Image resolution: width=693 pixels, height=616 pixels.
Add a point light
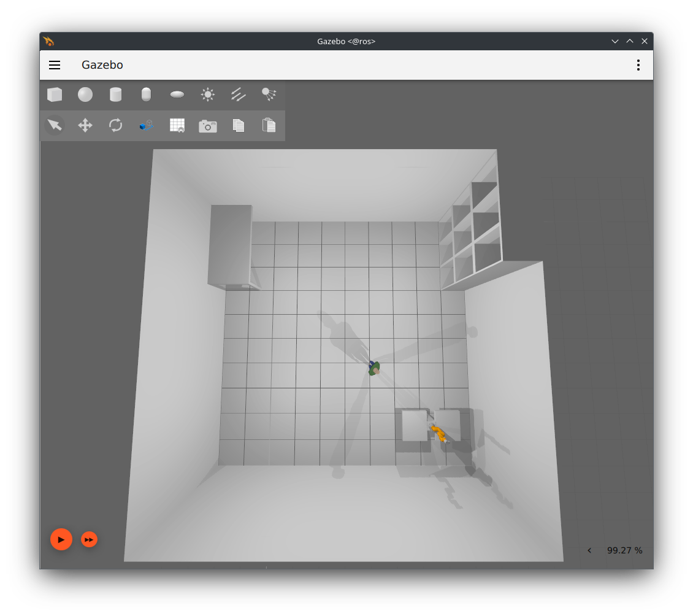[x=208, y=94]
